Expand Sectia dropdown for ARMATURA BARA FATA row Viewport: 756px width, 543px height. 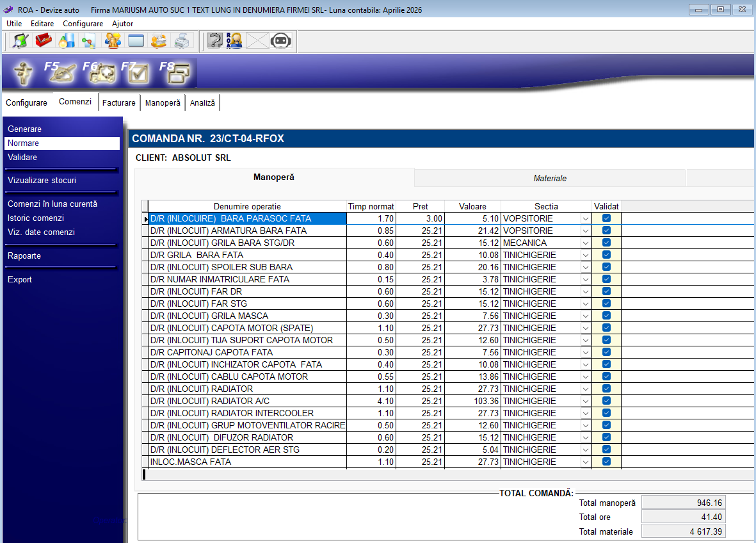point(585,231)
